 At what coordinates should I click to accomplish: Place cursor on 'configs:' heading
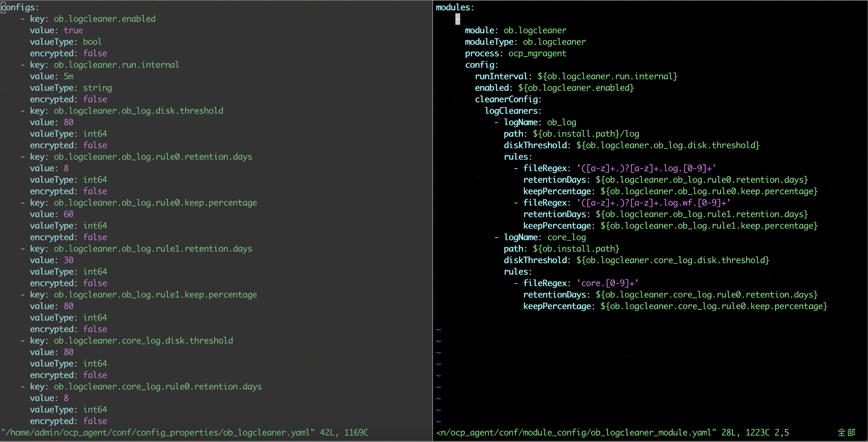pyautogui.click(x=20, y=8)
